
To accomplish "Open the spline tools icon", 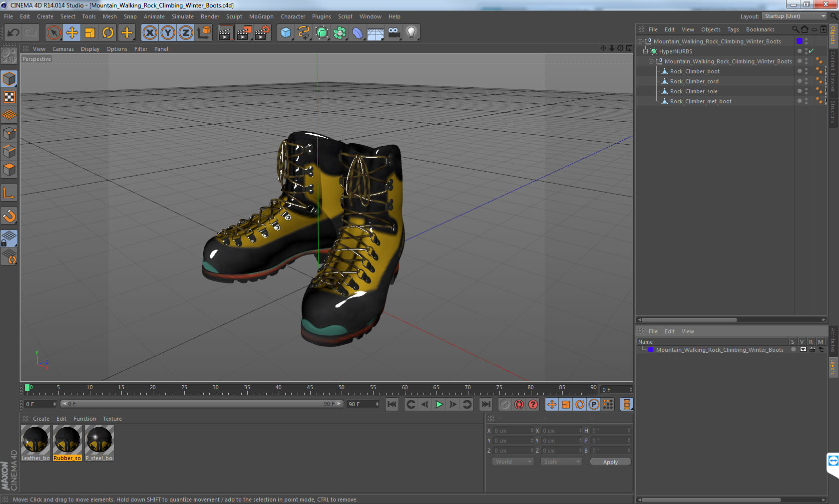I will (304, 33).
